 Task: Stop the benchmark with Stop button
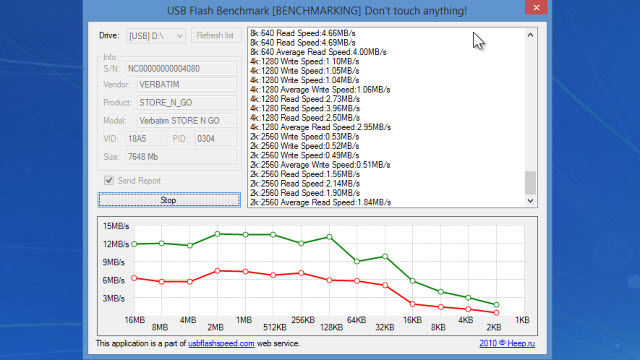(x=169, y=200)
